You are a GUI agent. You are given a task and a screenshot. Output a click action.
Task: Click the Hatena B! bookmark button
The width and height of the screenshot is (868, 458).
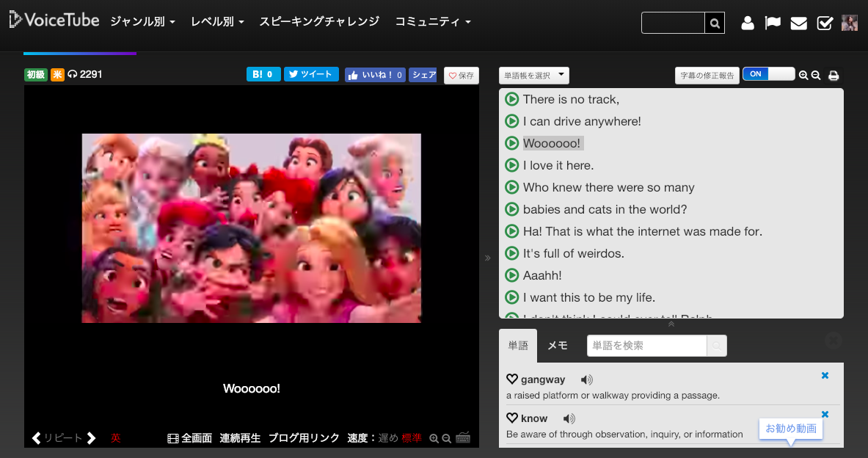(263, 74)
